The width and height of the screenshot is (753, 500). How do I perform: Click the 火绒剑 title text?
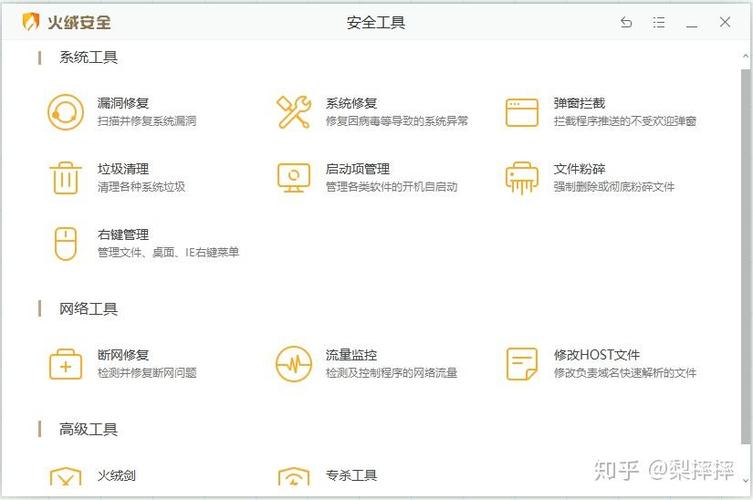[x=116, y=476]
